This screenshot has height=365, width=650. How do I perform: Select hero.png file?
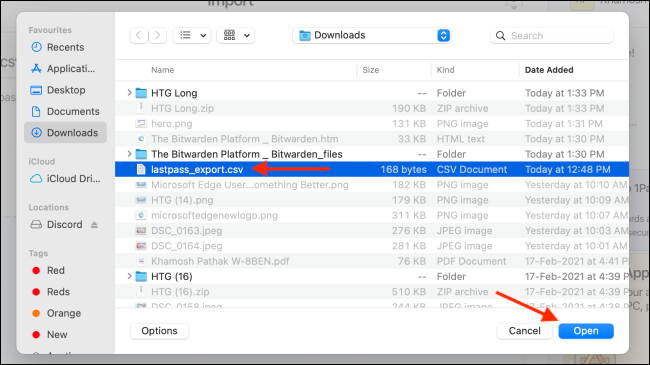pyautogui.click(x=372, y=124)
